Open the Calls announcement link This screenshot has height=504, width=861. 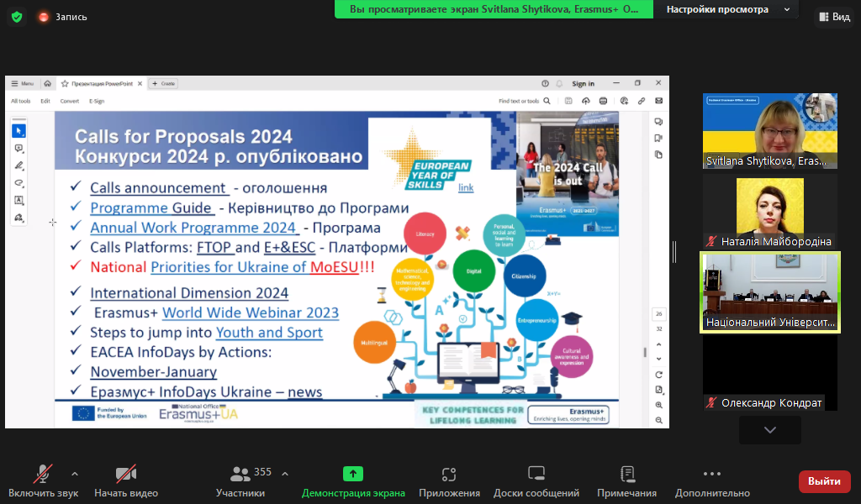click(x=159, y=187)
